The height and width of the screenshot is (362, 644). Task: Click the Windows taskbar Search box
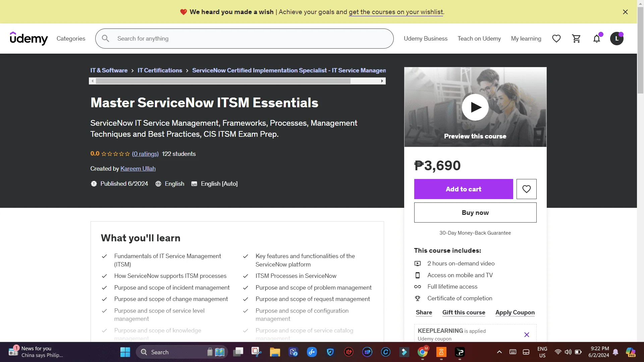click(182, 352)
